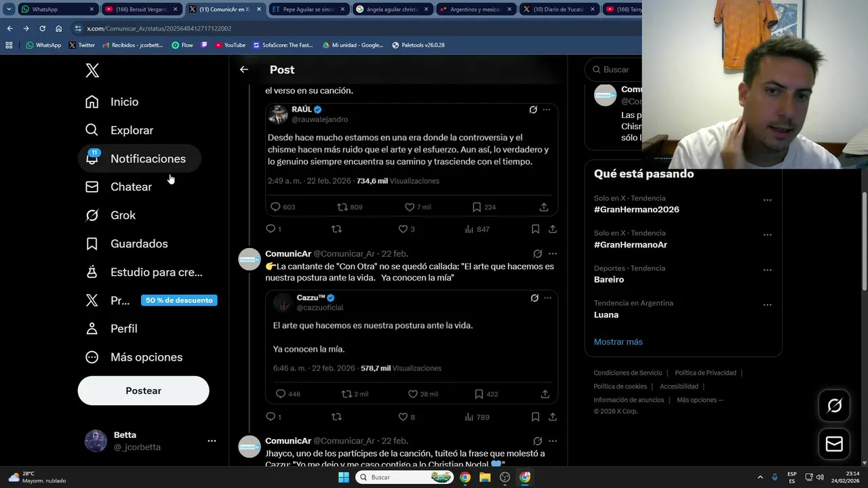Open volume control in system tray

[820, 477]
